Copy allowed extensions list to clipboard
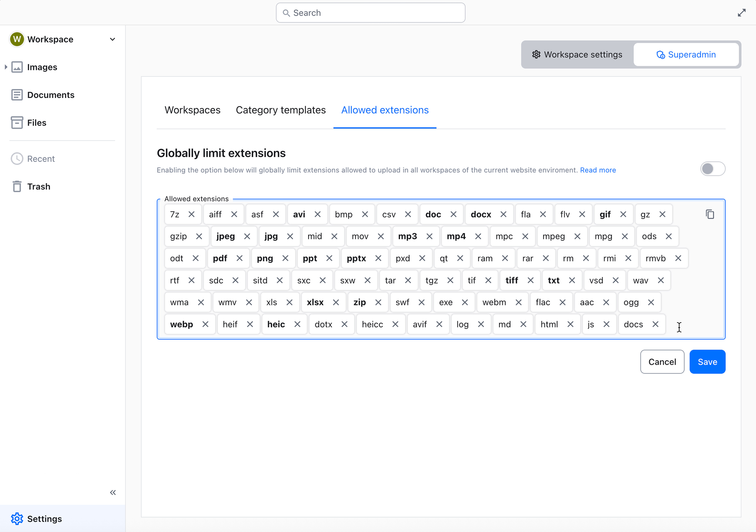 click(710, 214)
